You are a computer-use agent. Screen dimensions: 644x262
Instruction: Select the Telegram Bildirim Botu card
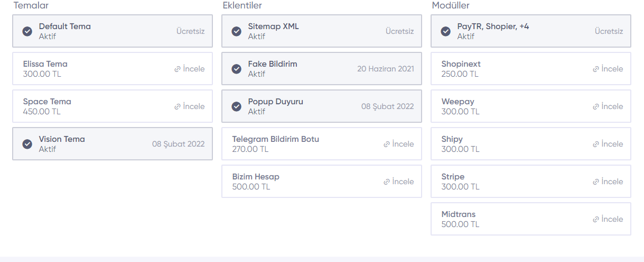pos(322,144)
